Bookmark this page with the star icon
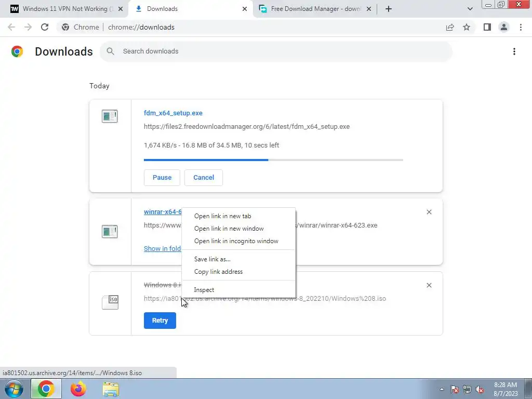The width and height of the screenshot is (532, 399). coord(467,27)
